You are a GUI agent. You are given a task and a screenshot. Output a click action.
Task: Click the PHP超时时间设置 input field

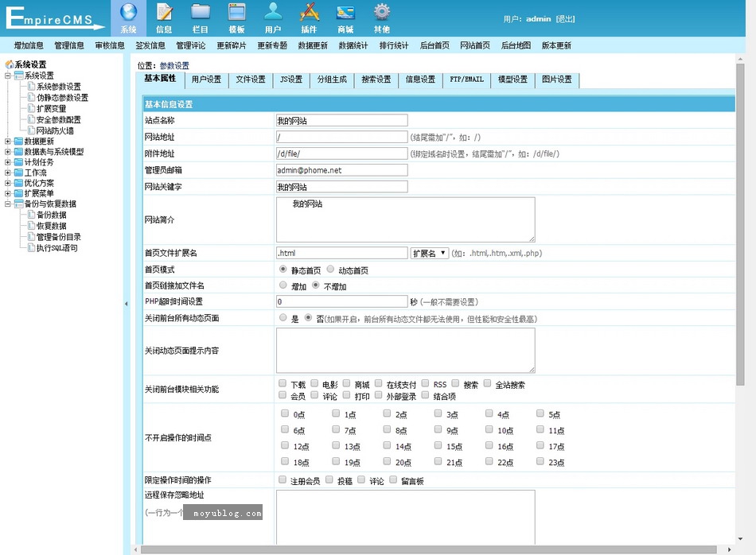342,301
